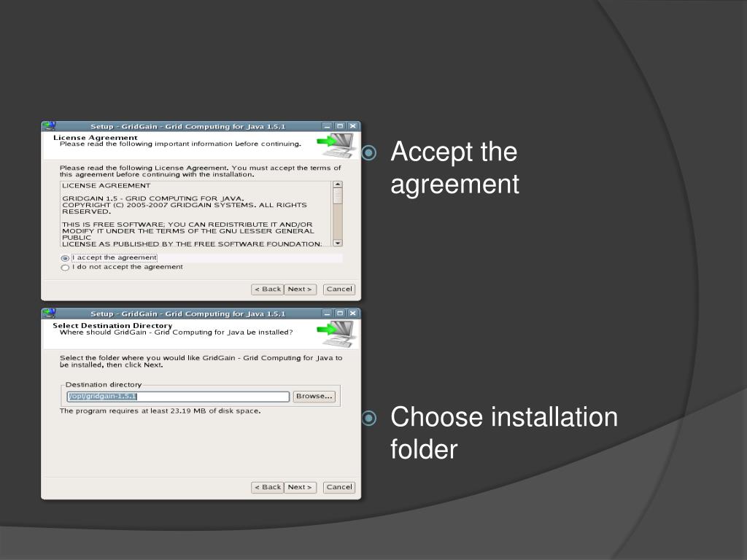Click Next in Select Destination Directory dialog
Image resolution: width=747 pixels, height=560 pixels.
point(300,487)
